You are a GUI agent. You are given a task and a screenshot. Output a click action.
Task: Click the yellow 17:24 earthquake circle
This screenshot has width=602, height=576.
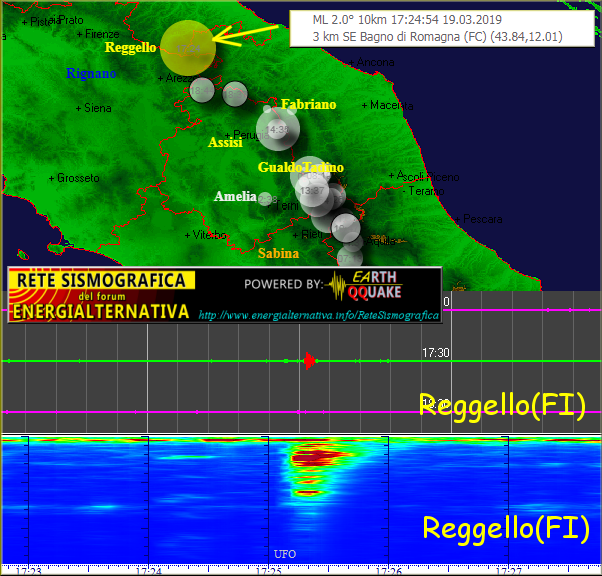coord(188,48)
